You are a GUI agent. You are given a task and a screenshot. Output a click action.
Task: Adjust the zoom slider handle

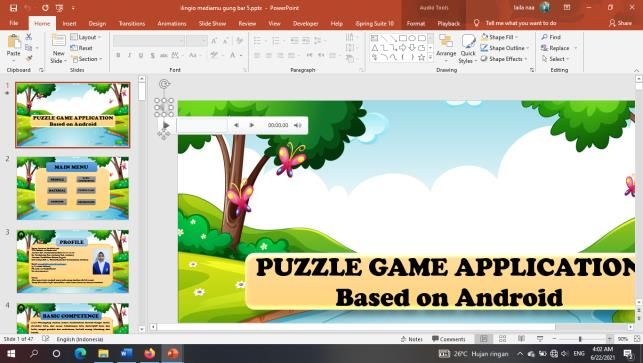coord(580,339)
